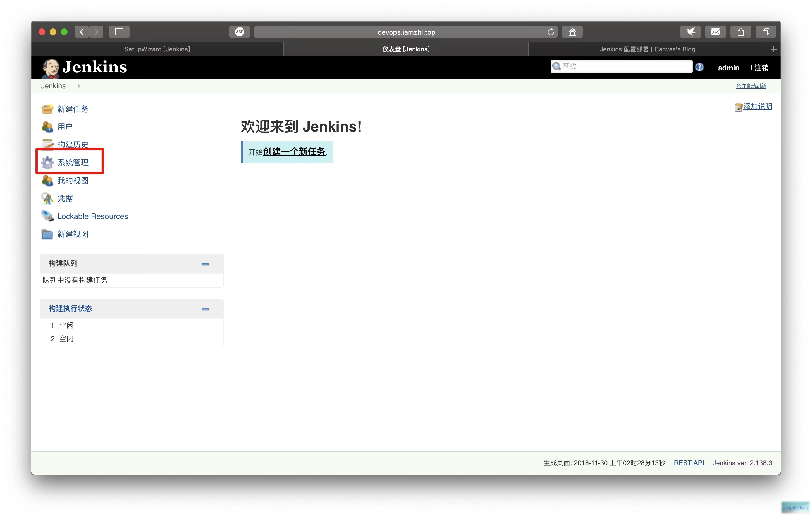Log out with the 注销 link
The image size is (812, 516).
point(761,68)
